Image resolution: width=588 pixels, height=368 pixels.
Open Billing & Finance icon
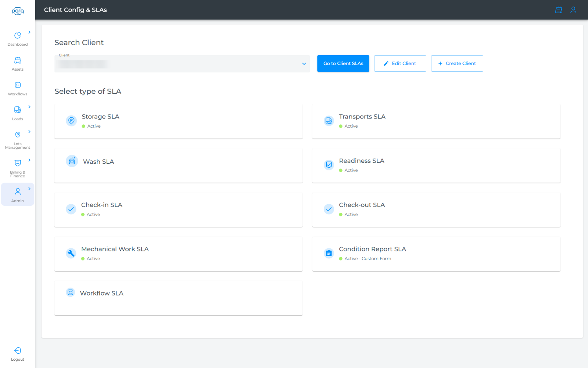coord(18,163)
